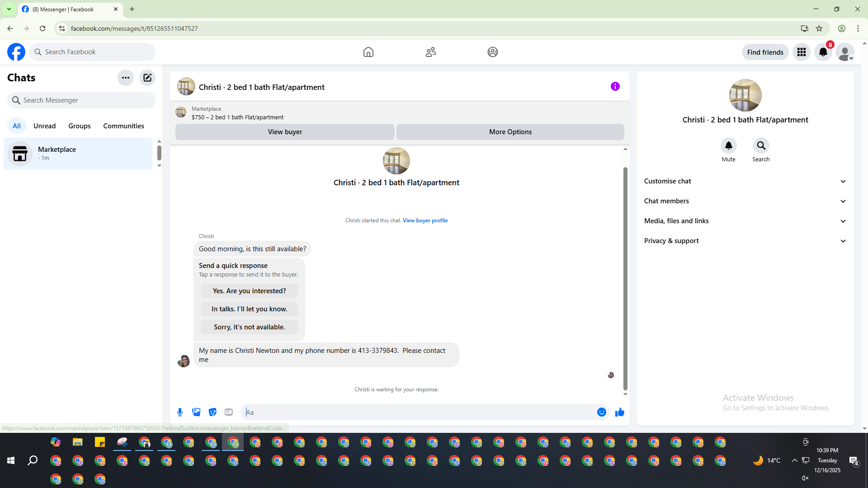
Task: Send quick reply "Yes. Are you interested?"
Action: click(250, 291)
